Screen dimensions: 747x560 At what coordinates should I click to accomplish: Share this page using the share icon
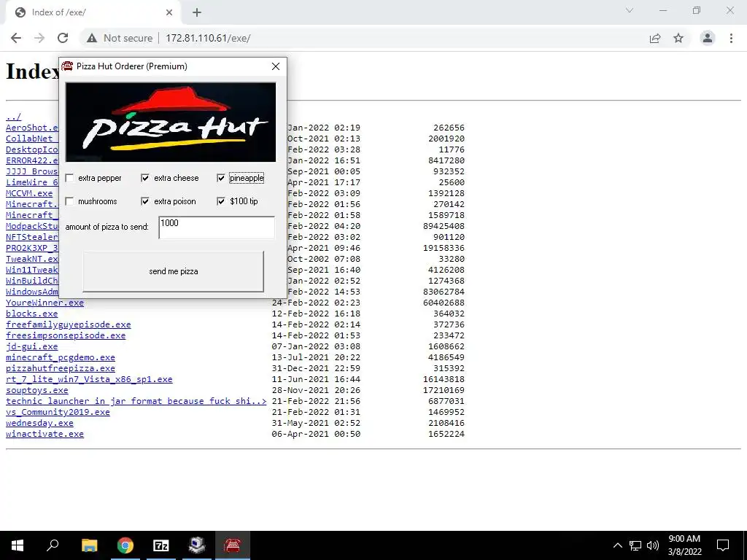655,38
